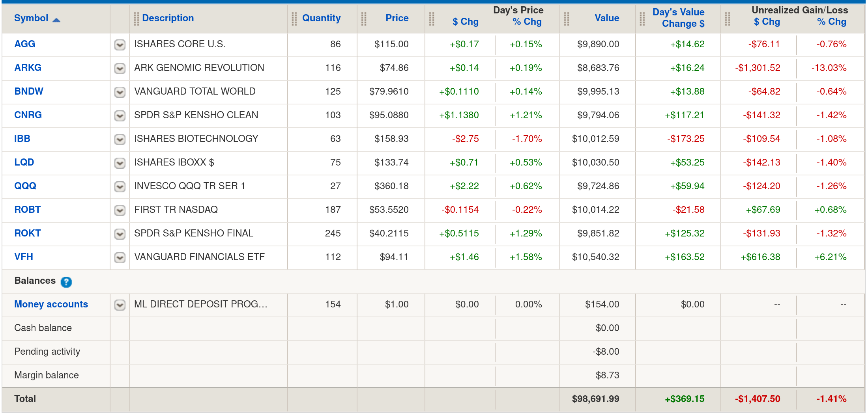This screenshot has height=417, width=868.
Task: Sort table by Unrealized $ Chg header
Action: [767, 22]
